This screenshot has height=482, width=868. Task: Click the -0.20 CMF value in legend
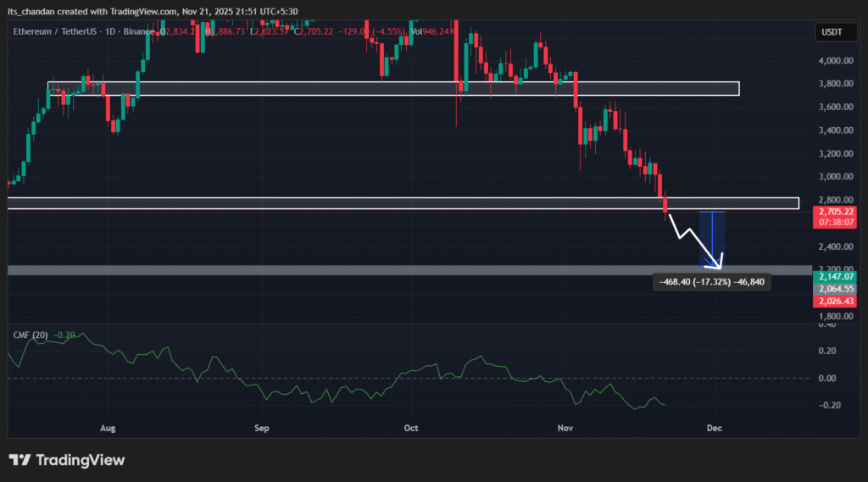pos(65,335)
